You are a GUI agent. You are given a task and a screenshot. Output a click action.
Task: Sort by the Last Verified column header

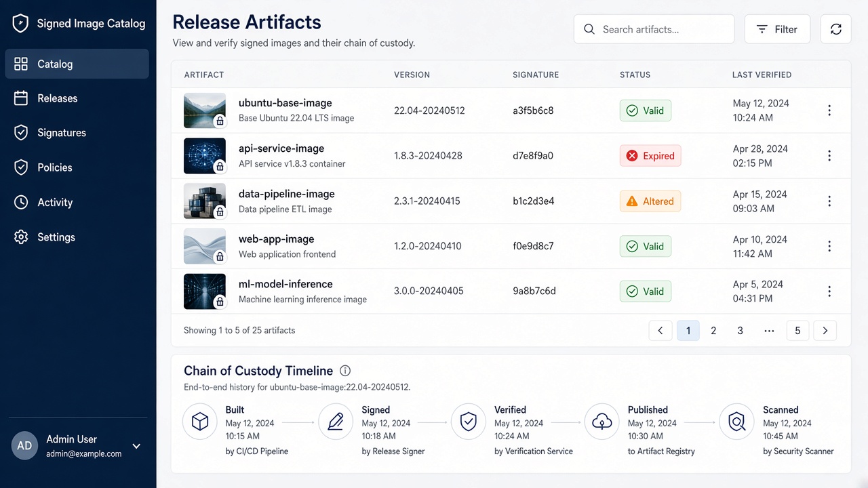(762, 75)
